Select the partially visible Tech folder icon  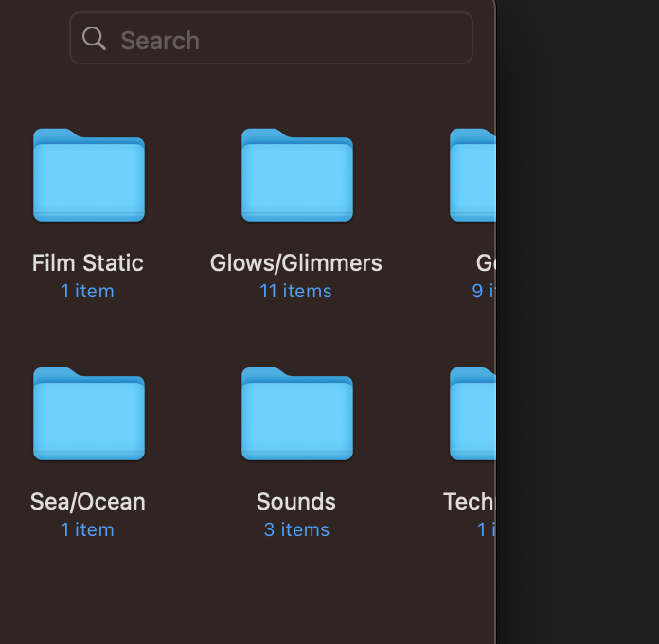472,414
